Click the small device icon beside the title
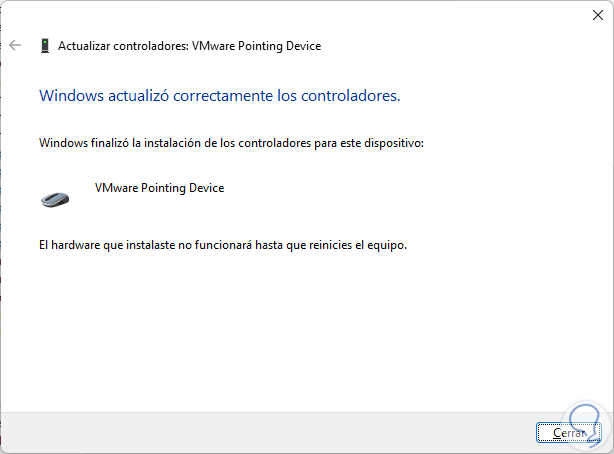 coord(44,45)
